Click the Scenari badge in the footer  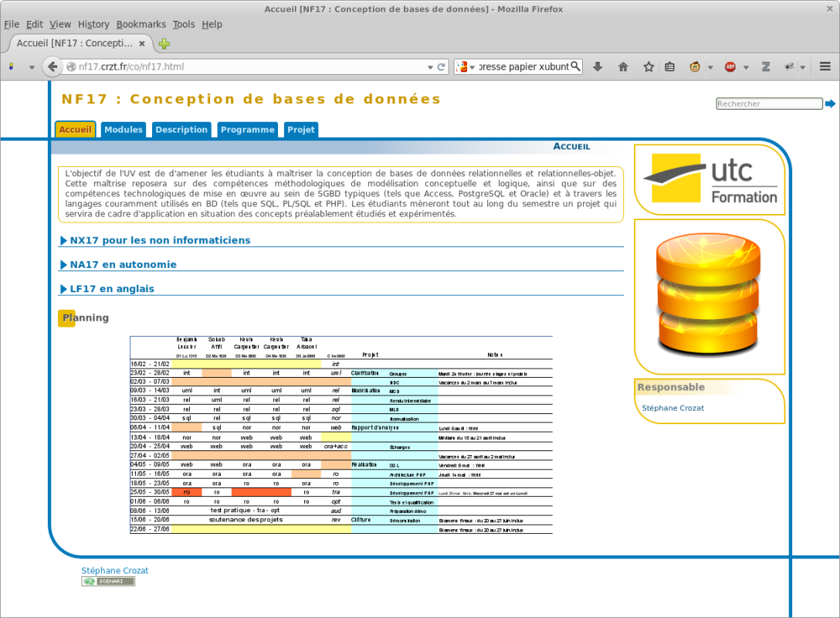coord(108,582)
